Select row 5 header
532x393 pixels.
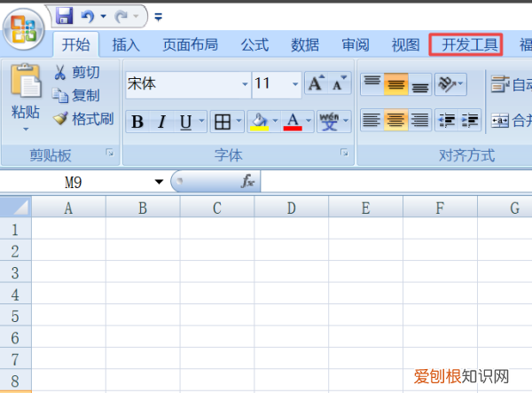15,316
